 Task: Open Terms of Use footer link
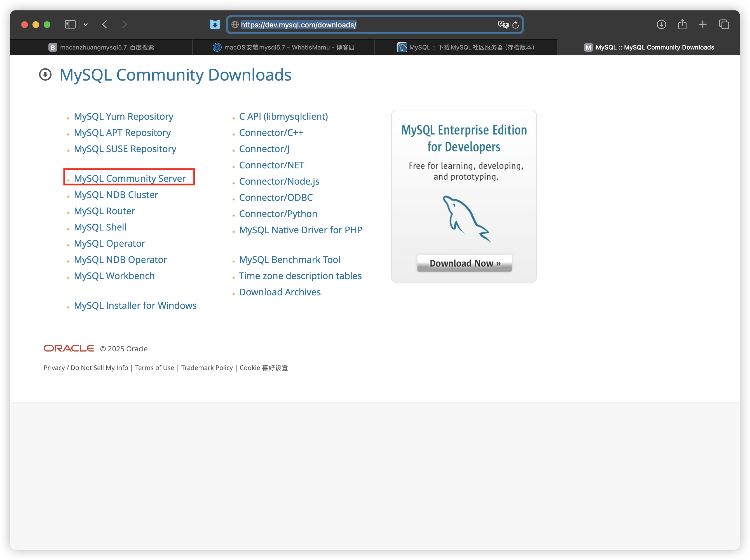point(154,368)
